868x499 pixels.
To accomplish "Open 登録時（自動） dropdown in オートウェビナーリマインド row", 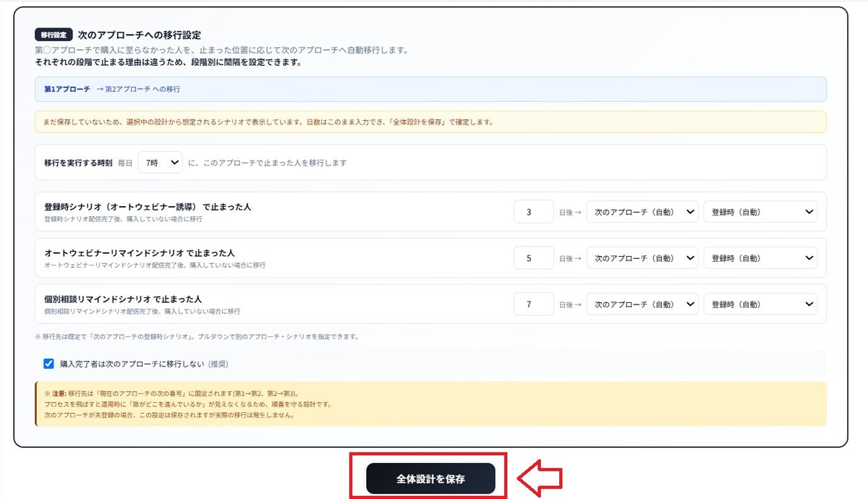I will (760, 258).
